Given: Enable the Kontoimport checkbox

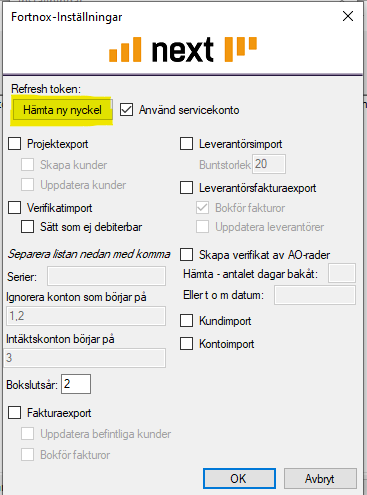Looking at the screenshot, I should point(186,343).
